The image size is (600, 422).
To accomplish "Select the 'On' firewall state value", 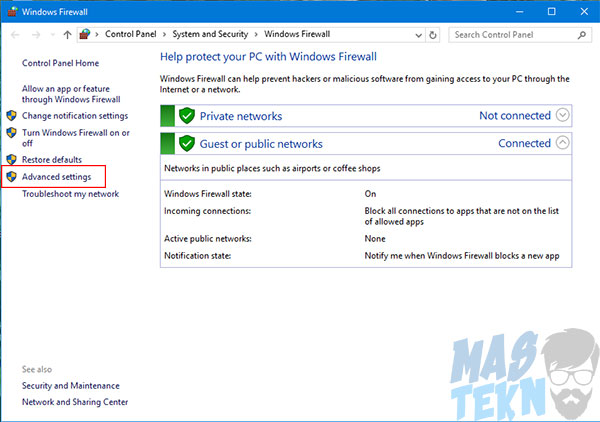I will pyautogui.click(x=370, y=194).
